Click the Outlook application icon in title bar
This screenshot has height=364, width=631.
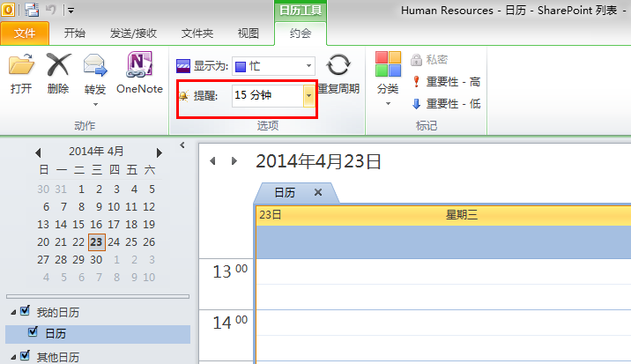8,10
